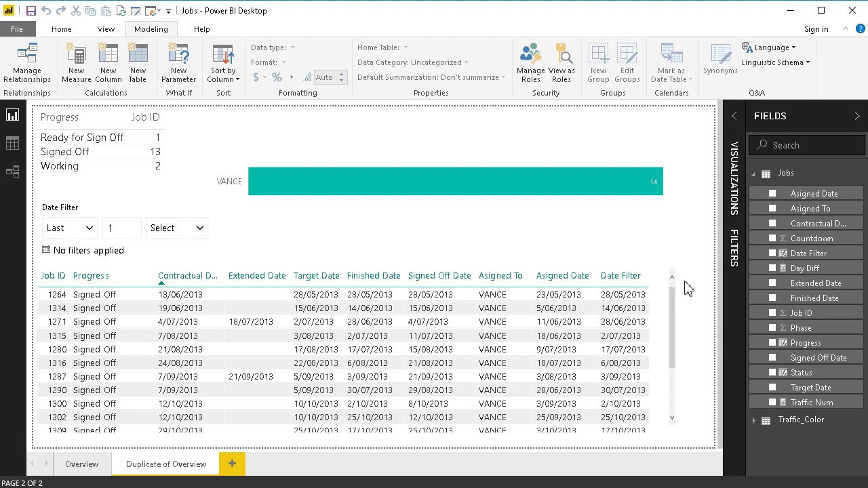
Task: Switch to Data view icon
Action: (x=12, y=144)
